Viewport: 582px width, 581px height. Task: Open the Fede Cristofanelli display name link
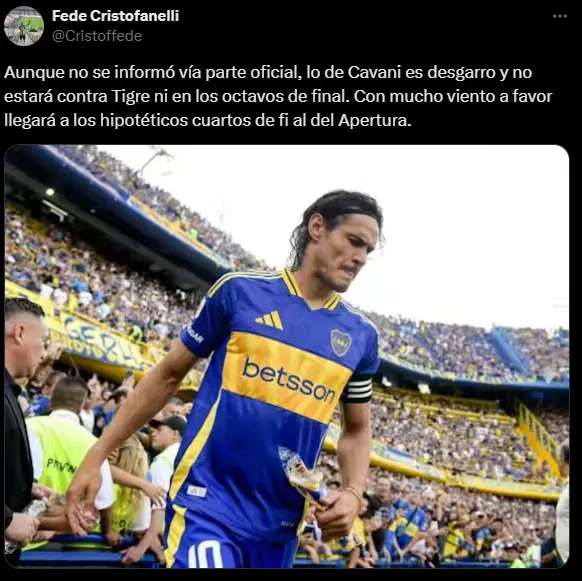click(x=115, y=16)
